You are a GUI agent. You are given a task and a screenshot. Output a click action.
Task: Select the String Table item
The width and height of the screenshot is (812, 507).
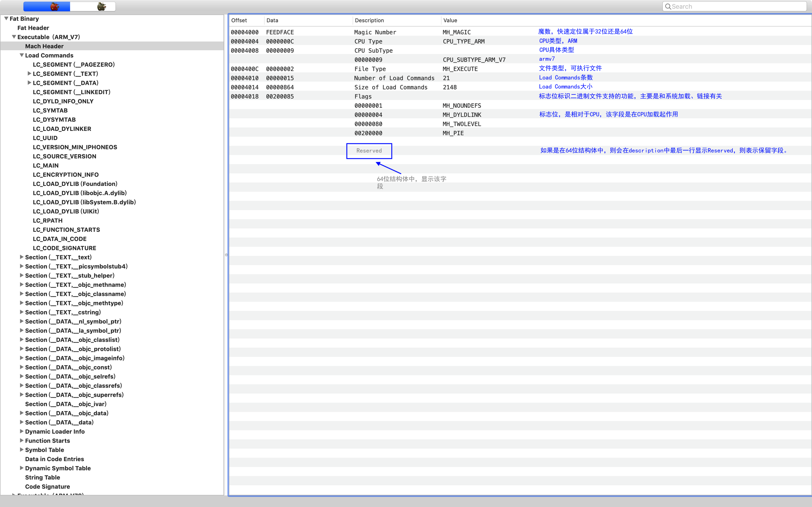pyautogui.click(x=42, y=477)
